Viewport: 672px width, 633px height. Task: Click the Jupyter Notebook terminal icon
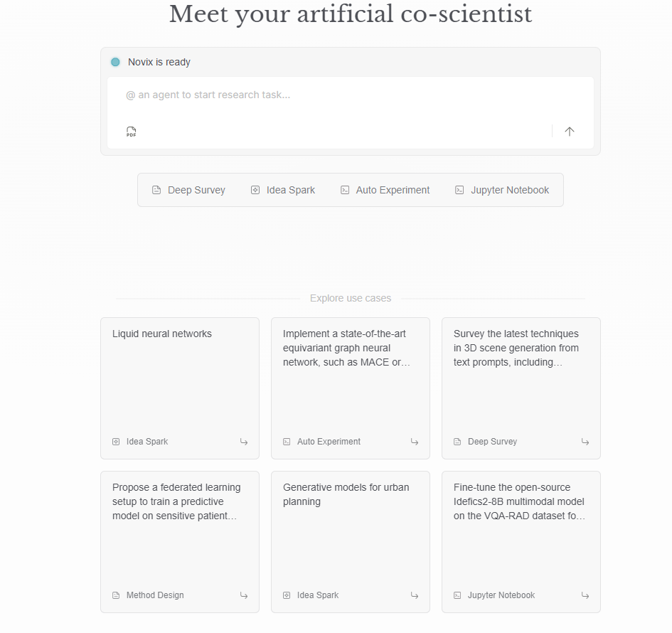(459, 190)
